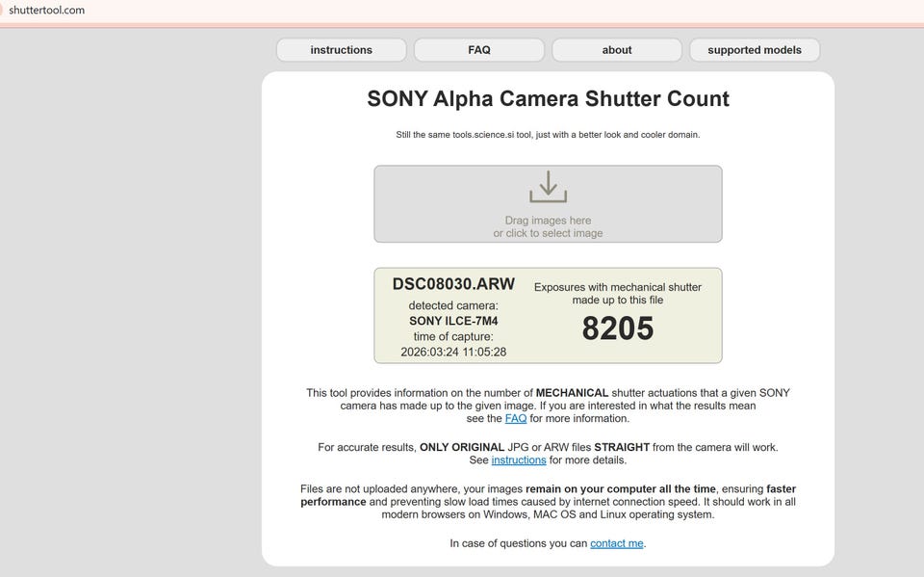Click 'Drag images here' upload text
924x577 pixels.
pos(548,220)
